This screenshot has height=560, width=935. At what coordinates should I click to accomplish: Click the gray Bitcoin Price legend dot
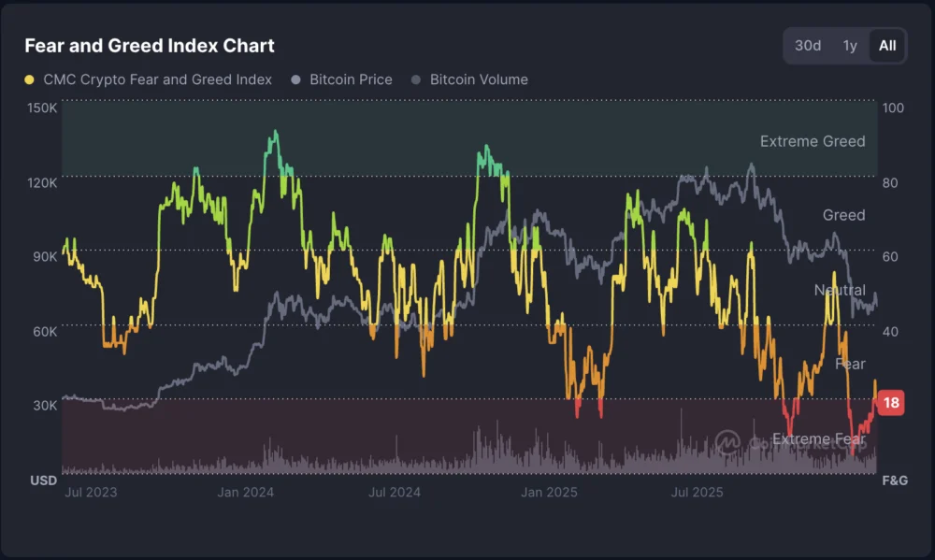point(295,79)
